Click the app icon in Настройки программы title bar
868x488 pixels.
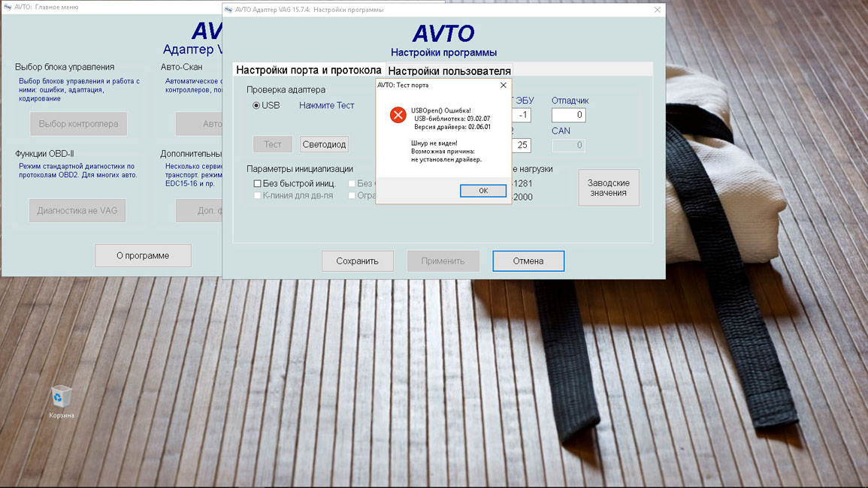point(228,10)
